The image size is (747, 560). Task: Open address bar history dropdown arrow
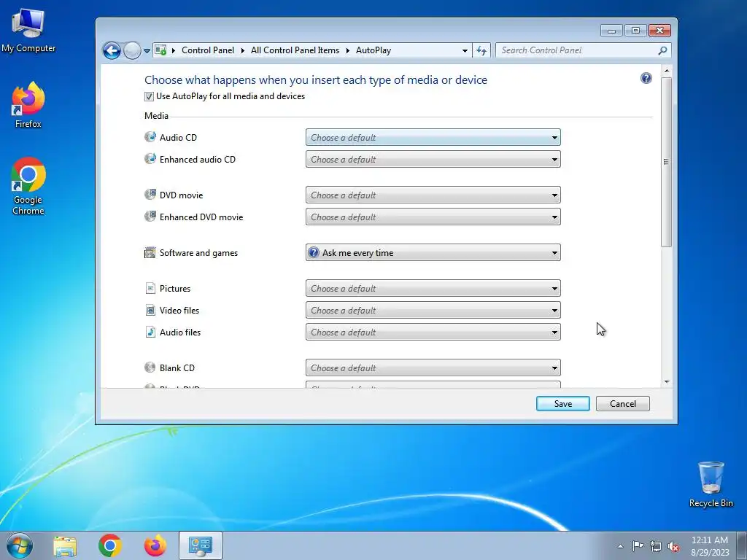[465, 50]
